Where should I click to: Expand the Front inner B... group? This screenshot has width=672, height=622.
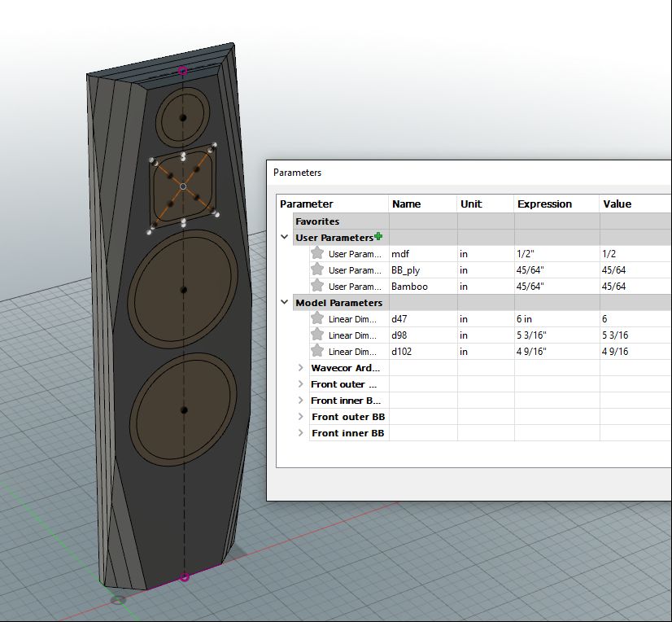(301, 401)
